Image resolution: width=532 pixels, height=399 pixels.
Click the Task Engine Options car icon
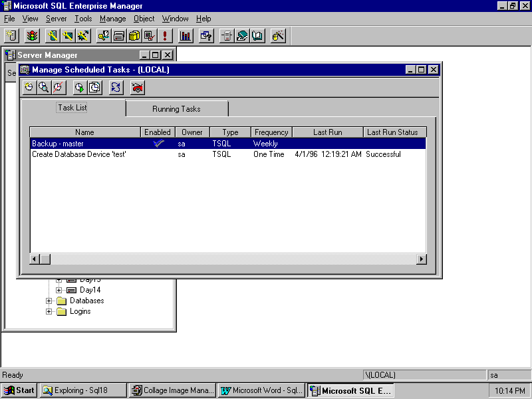coord(137,87)
